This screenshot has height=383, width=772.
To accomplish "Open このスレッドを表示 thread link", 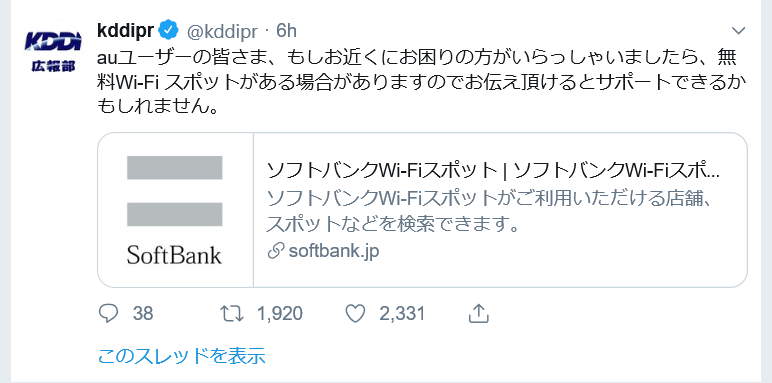I will (x=182, y=355).
